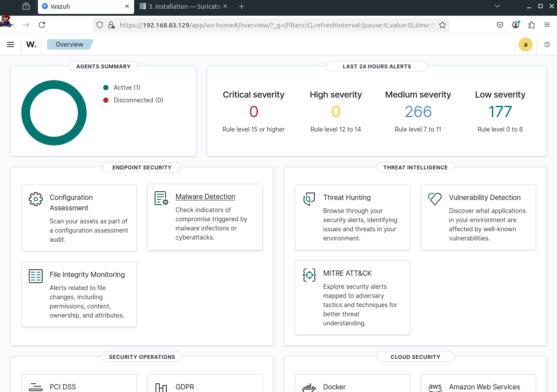List all tabs dropdown arrow
Image resolution: width=557 pixels, height=392 pixels.
pos(497,6)
